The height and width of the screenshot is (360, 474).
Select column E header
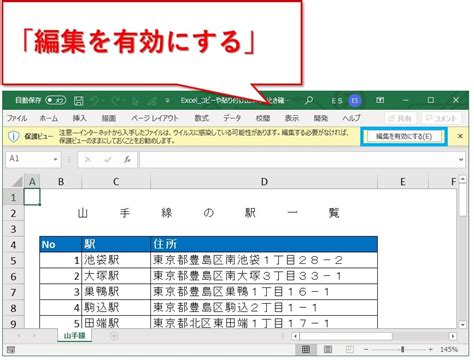pyautogui.click(x=403, y=182)
